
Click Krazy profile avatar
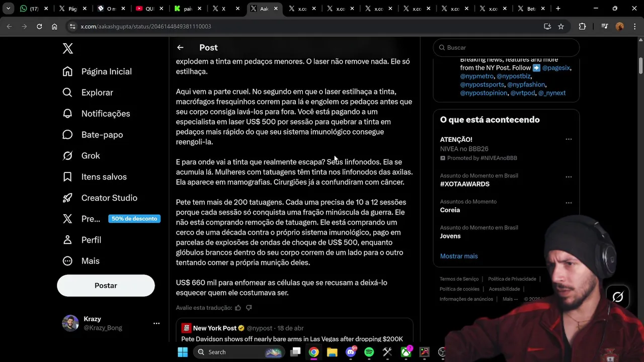pos(70,323)
